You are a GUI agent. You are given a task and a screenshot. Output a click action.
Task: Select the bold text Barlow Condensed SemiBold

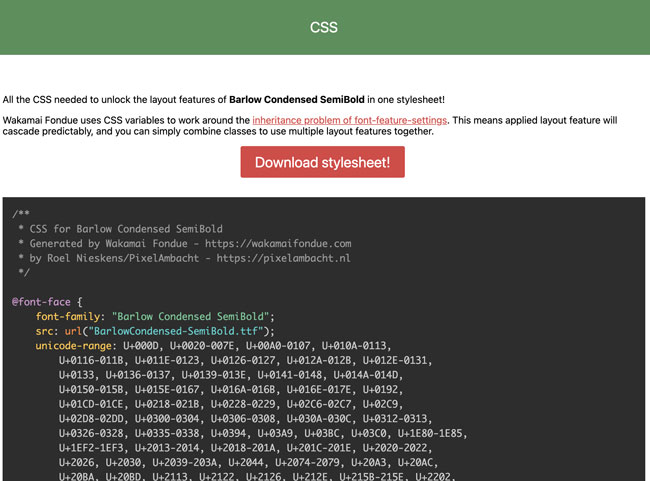297,100
